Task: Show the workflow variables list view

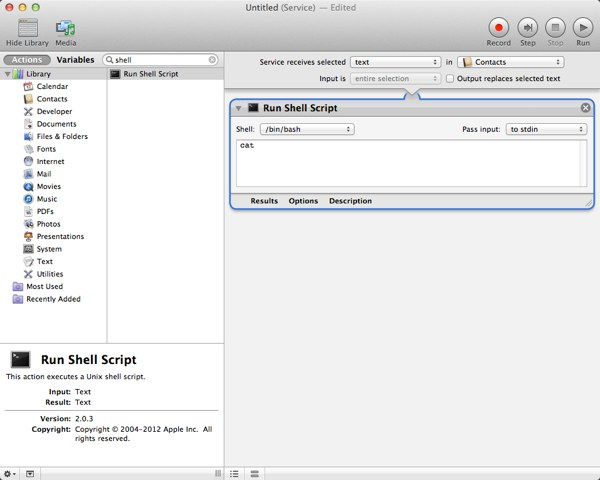Action: pyautogui.click(x=254, y=474)
